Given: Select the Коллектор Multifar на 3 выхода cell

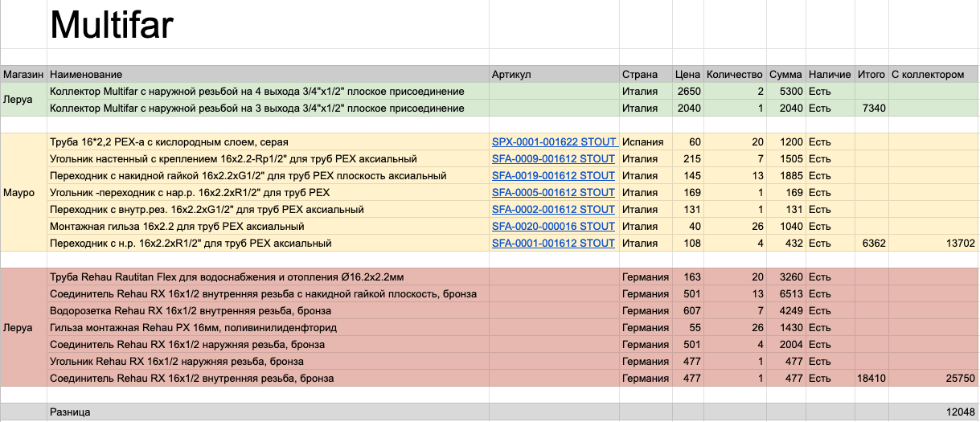Looking at the screenshot, I should point(269,109).
